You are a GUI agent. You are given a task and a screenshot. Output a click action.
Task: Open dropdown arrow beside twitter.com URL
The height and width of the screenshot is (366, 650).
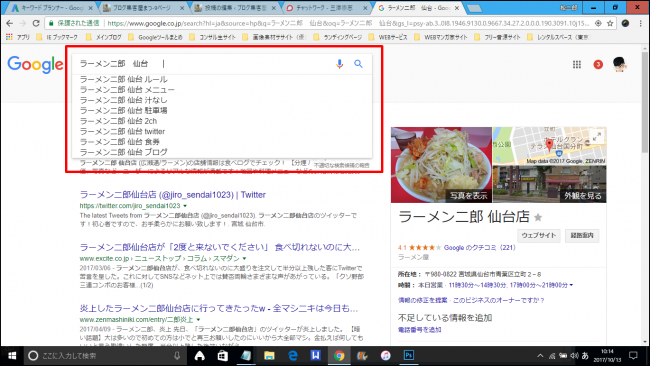pos(185,206)
